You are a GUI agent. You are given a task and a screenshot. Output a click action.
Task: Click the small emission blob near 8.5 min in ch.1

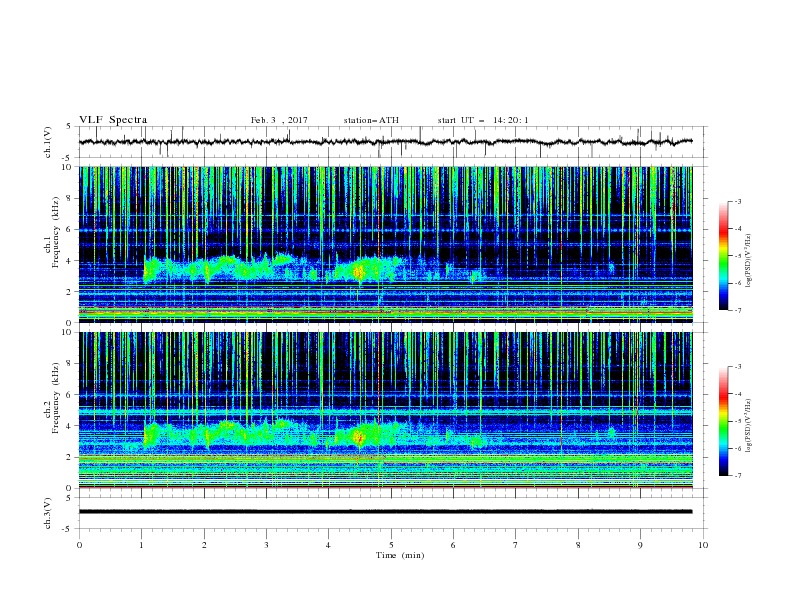click(611, 268)
